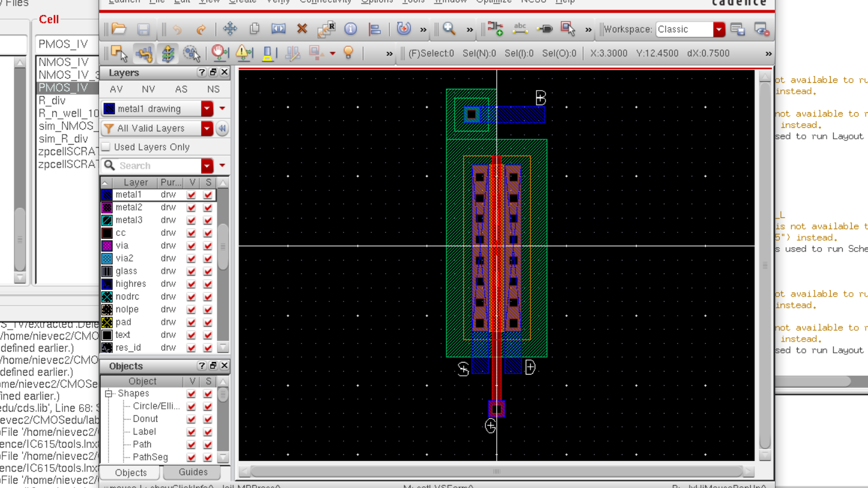Open the Properties info icon

pos(350,29)
